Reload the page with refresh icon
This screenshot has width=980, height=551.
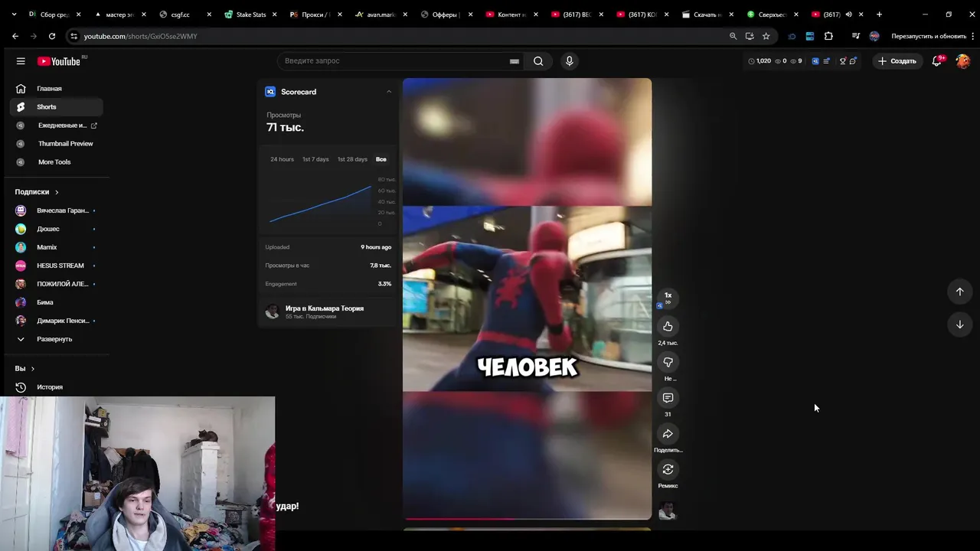(x=52, y=36)
